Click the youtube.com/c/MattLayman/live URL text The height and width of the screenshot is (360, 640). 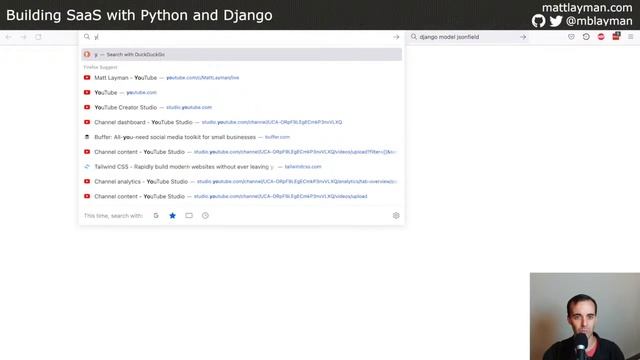coord(203,78)
